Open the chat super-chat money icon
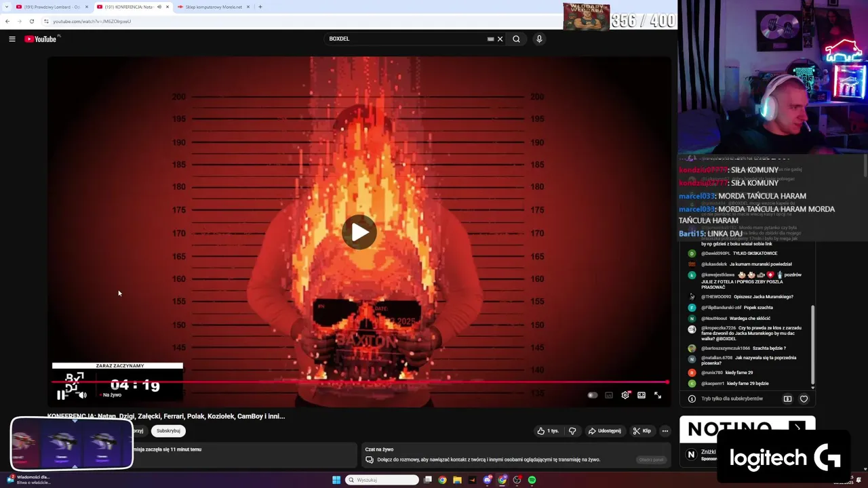 (x=787, y=399)
